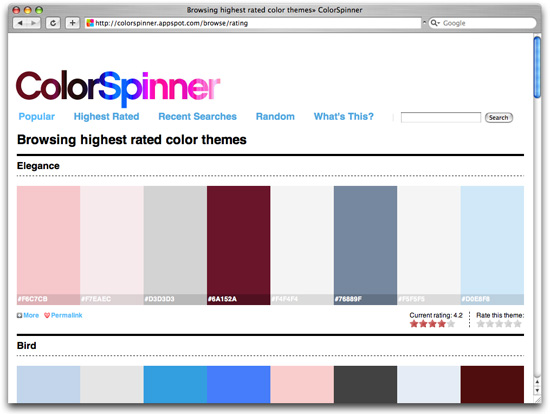This screenshot has width=550, height=414.
Task: Open the Popular tab
Action: pyautogui.click(x=36, y=116)
